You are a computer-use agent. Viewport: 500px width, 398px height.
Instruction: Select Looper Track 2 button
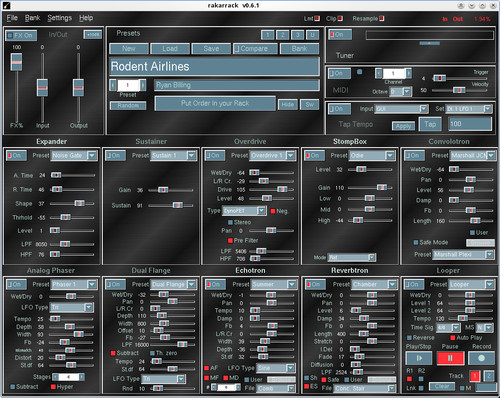tap(489, 376)
